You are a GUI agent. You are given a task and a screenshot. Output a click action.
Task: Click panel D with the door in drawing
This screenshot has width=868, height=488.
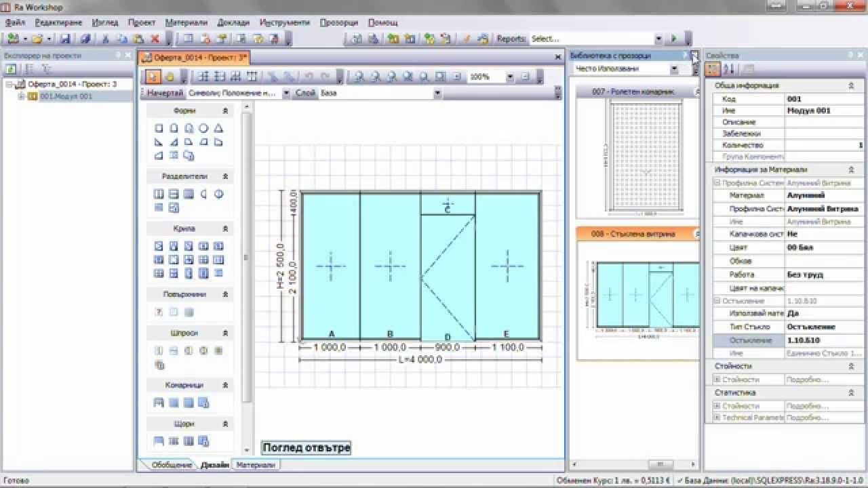(448, 277)
